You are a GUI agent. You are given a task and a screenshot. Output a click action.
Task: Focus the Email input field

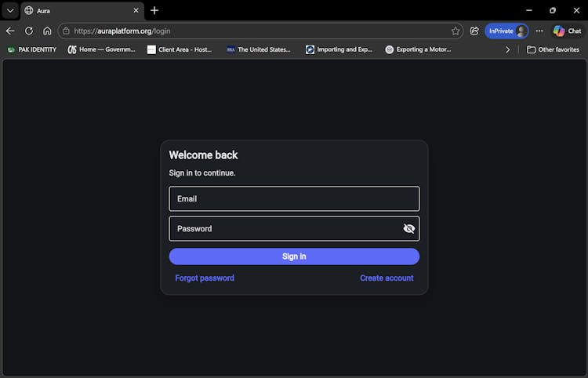pos(294,199)
